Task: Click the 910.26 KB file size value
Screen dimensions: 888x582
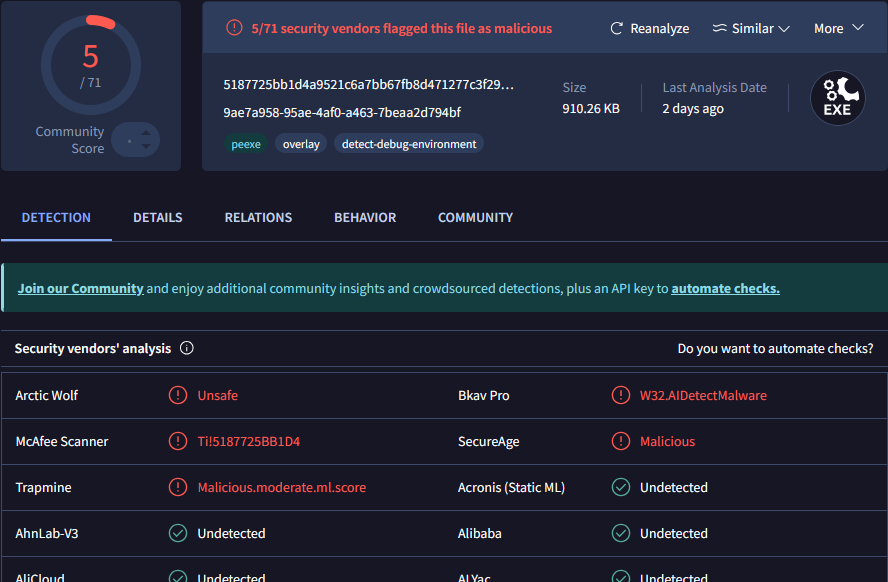Action: [591, 108]
